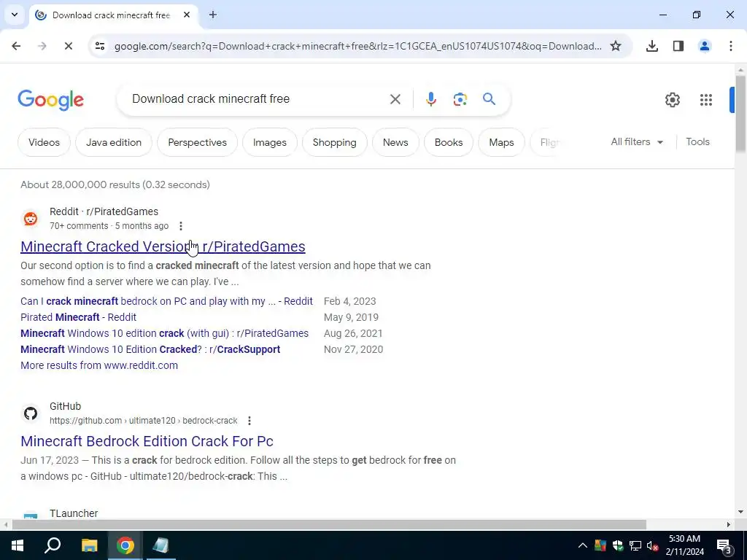Switch to Maps results
747x560 pixels.
(x=501, y=142)
